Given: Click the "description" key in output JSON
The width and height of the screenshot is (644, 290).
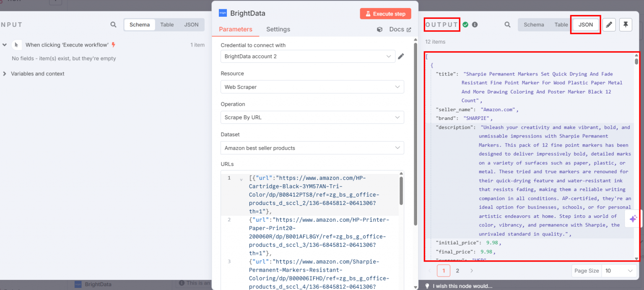Looking at the screenshot, I should pyautogui.click(x=455, y=127).
